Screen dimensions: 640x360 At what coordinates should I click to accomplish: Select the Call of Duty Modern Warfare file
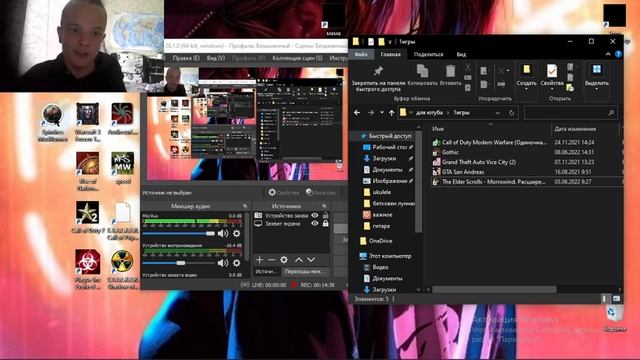[494, 142]
